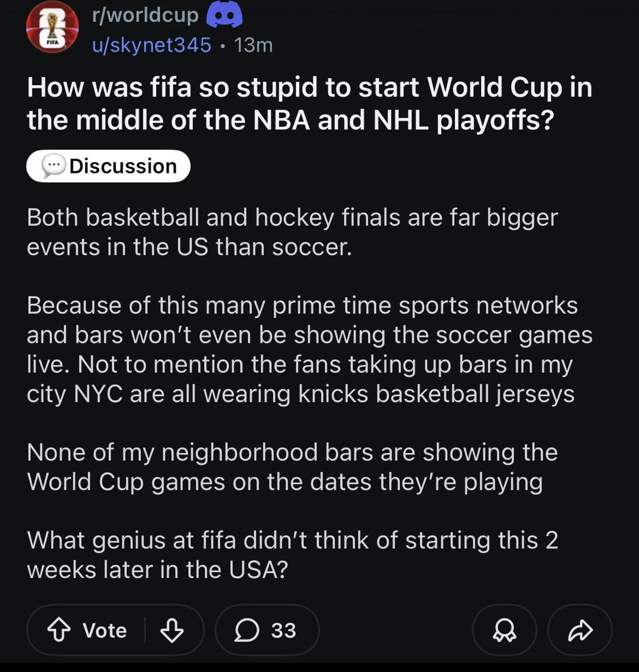639x672 pixels.
Task: Tap the paragraph mentioning knicks basketball jerseys
Action: (309, 350)
